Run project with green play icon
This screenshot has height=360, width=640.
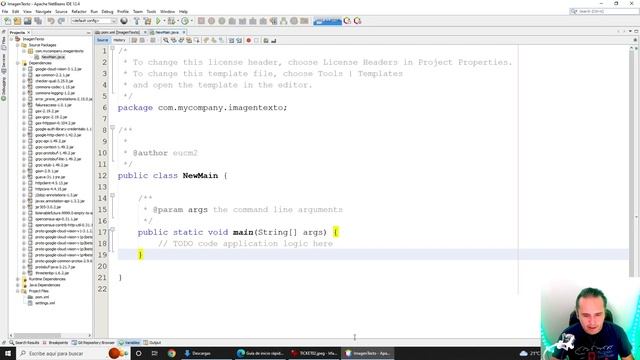(158, 21)
